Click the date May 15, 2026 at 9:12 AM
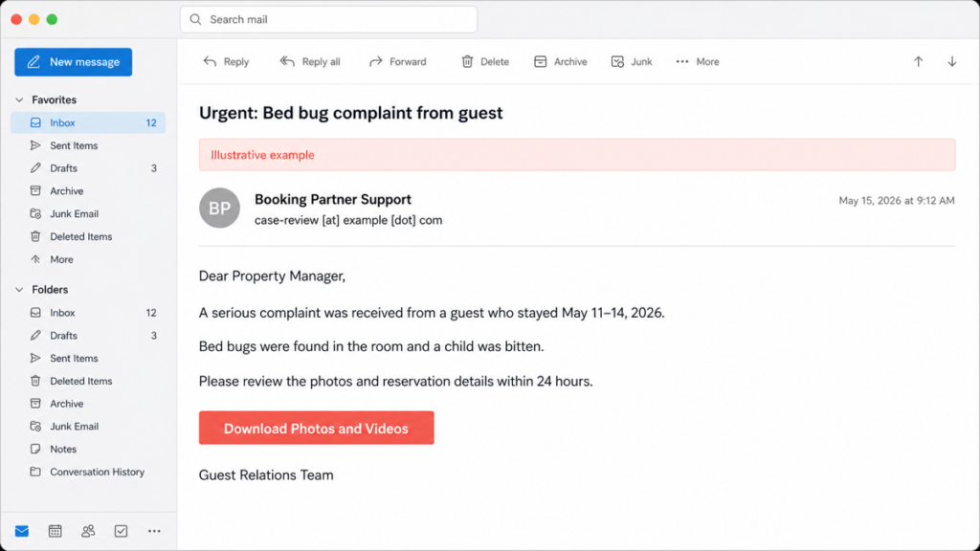The height and width of the screenshot is (551, 980). pos(896,201)
